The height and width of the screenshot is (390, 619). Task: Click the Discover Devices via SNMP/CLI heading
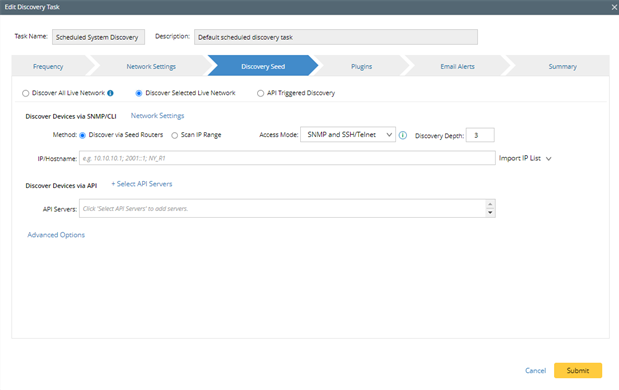[71, 116]
